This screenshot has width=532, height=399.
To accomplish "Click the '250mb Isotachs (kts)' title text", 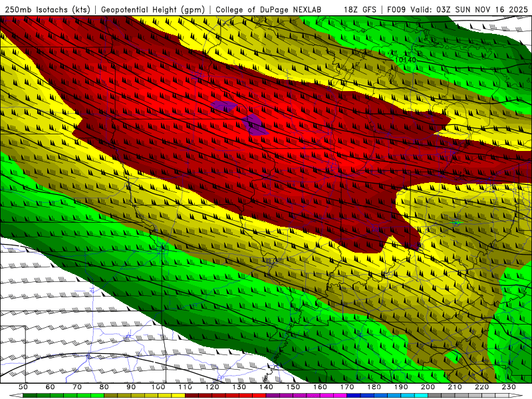I will tap(48, 9).
